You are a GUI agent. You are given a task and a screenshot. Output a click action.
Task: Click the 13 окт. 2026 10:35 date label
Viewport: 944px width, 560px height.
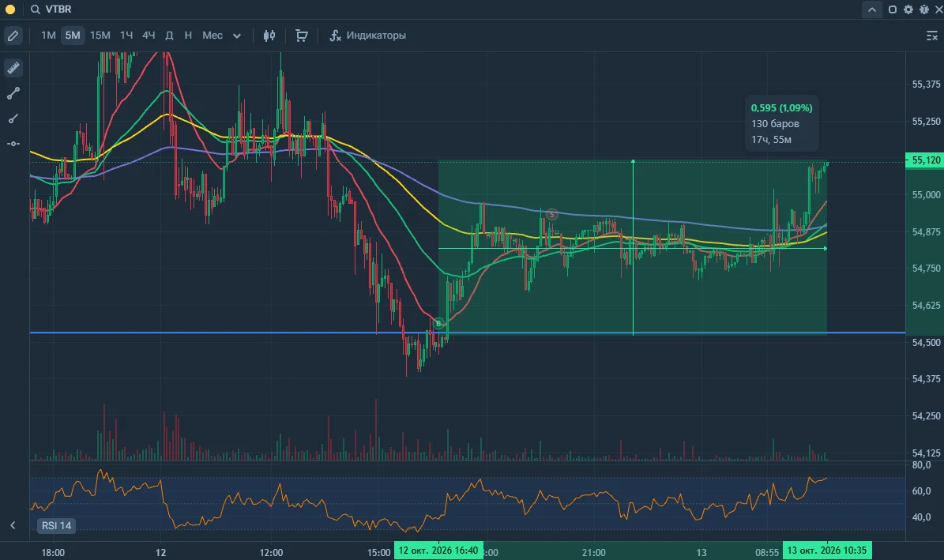tap(827, 551)
